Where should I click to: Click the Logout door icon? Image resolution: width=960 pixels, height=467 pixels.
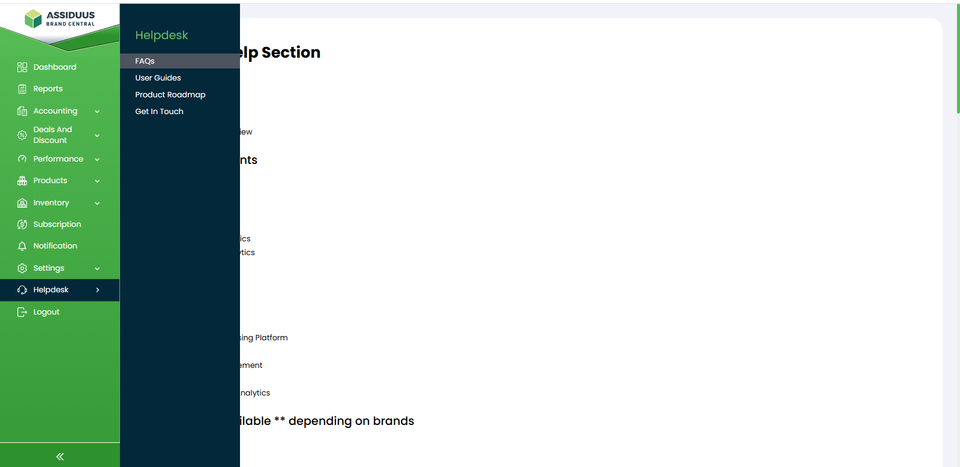[x=22, y=312]
